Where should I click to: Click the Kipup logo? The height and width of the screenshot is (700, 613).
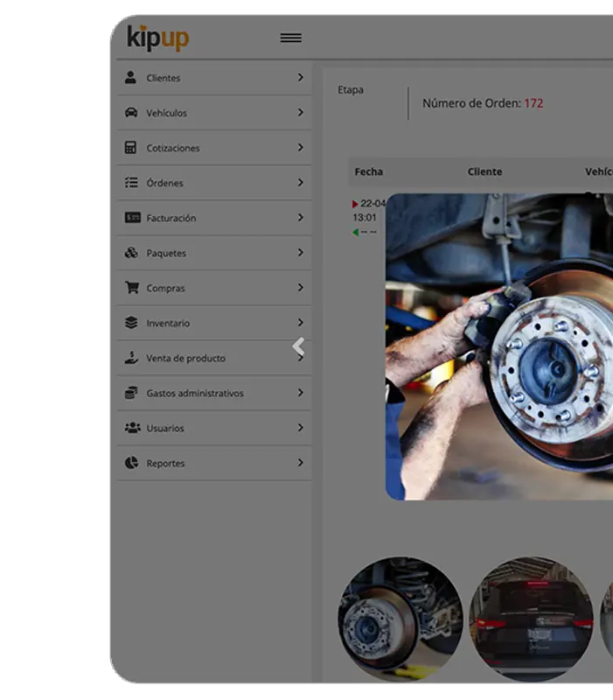pyautogui.click(x=158, y=38)
